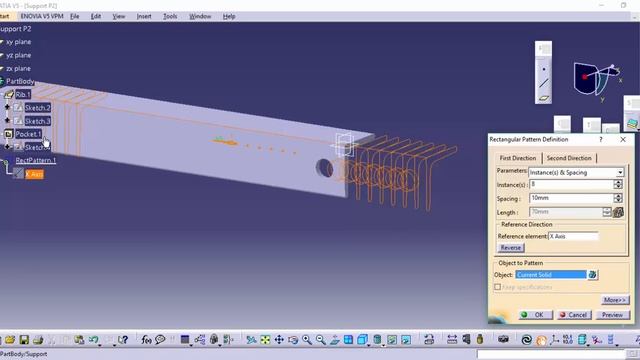Click the dialog help question mark

600,140
